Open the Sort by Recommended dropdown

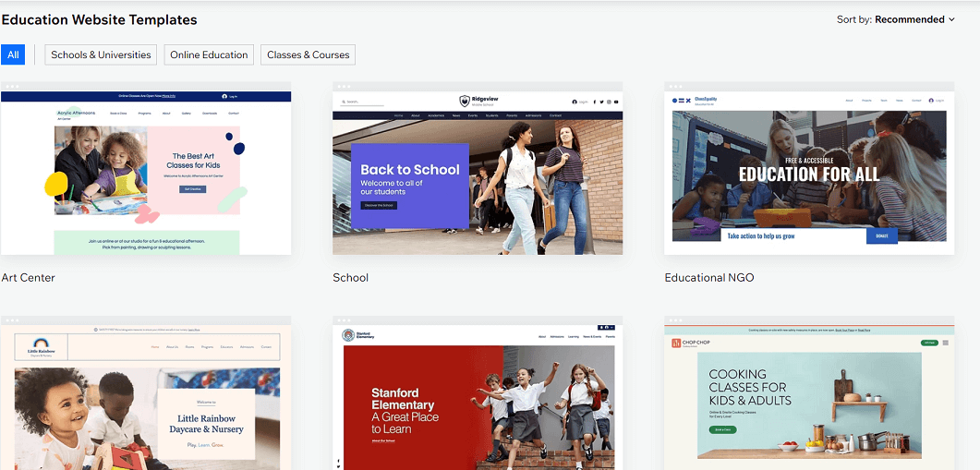pyautogui.click(x=896, y=19)
